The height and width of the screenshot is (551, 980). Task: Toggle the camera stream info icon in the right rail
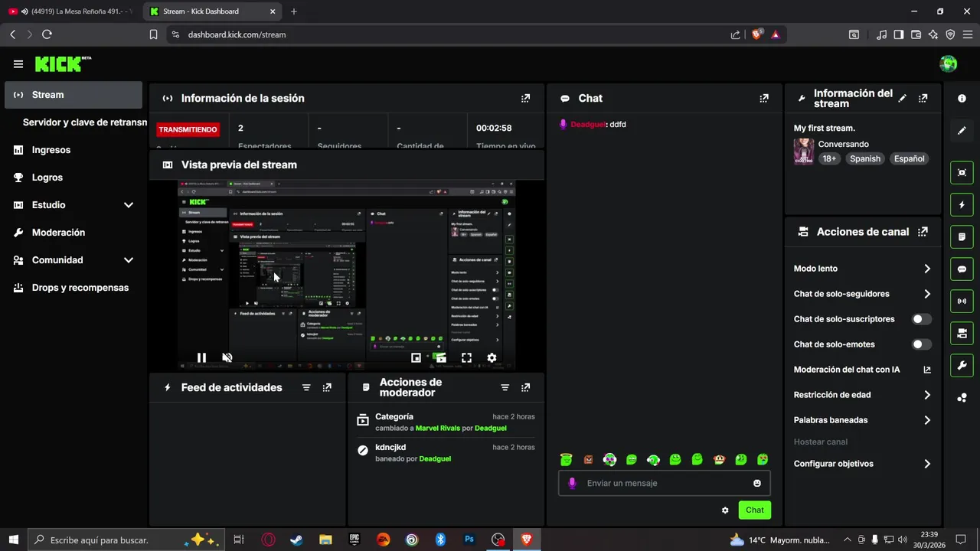point(962,334)
